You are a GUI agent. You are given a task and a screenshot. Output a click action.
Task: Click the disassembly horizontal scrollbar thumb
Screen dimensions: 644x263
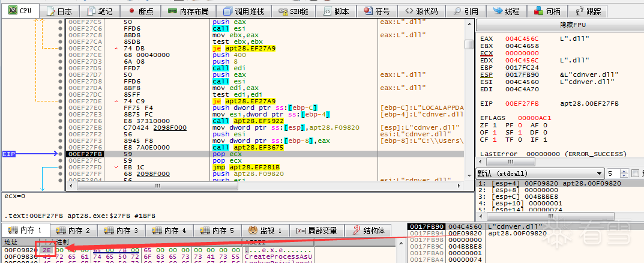pos(157,186)
